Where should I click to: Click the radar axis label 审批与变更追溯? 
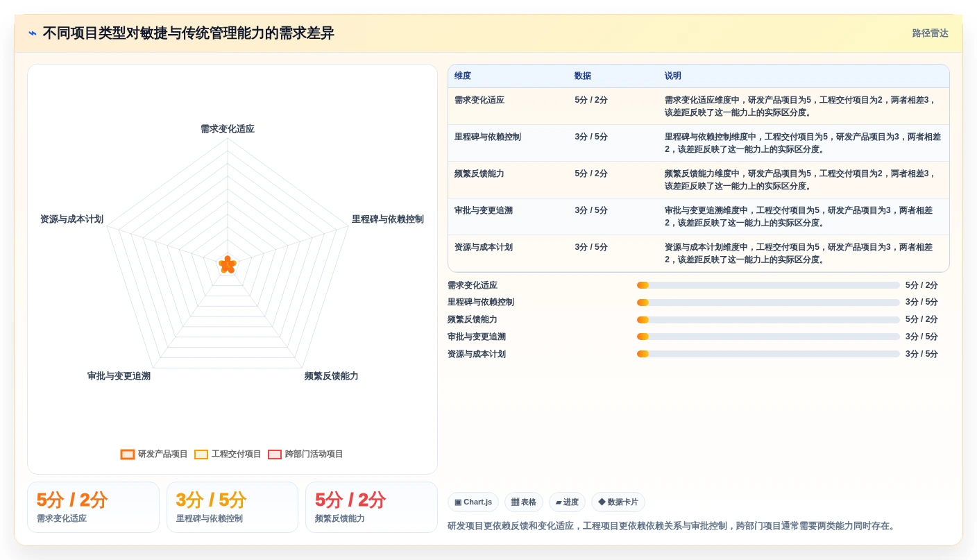(119, 376)
